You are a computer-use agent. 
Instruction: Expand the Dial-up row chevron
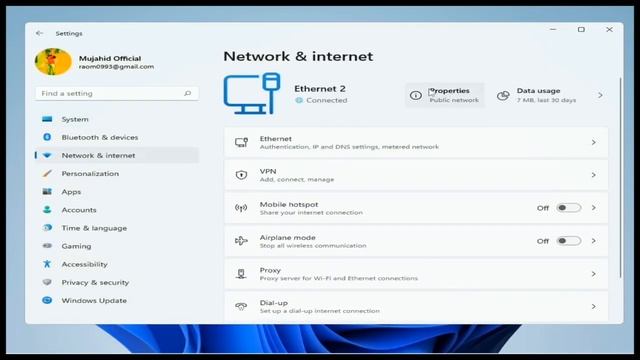click(x=593, y=307)
